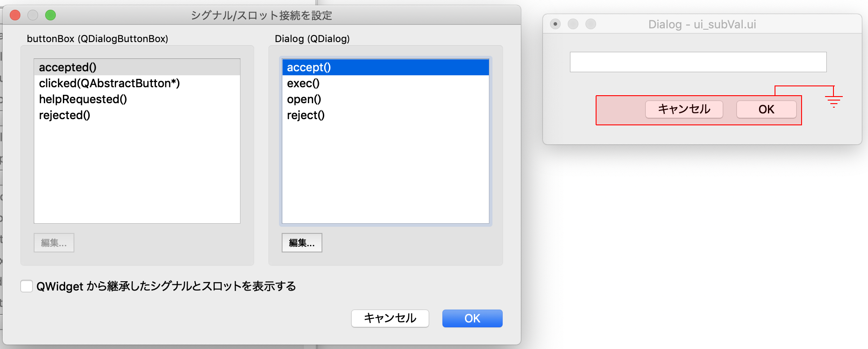This screenshot has width=868, height=349.
Task: Highlight the accepted() signal of buttonBox
Action: click(67, 67)
